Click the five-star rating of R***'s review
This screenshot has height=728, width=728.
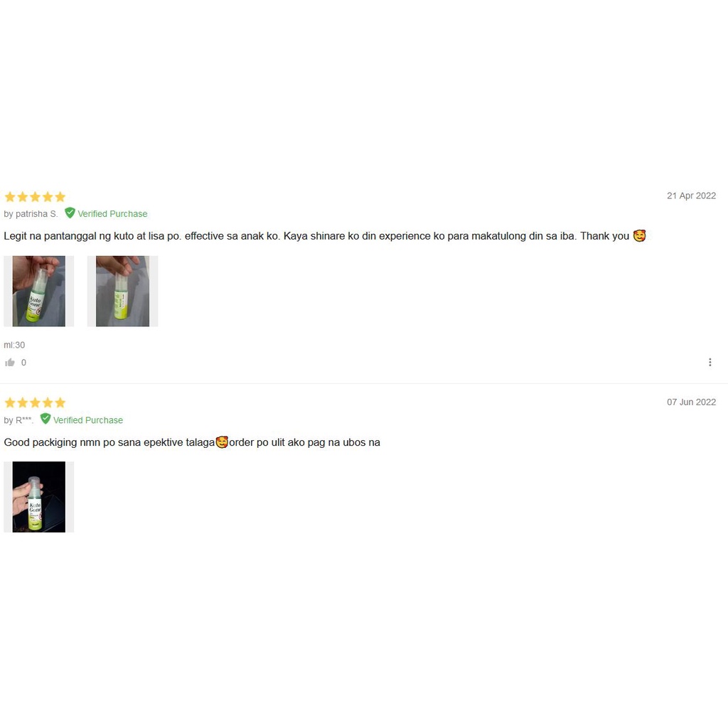[x=35, y=402]
